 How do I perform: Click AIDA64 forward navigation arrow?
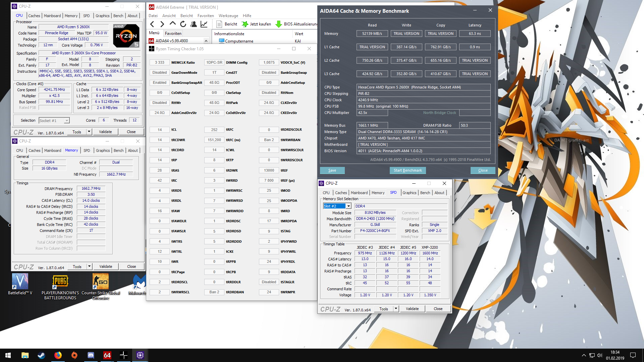point(162,24)
